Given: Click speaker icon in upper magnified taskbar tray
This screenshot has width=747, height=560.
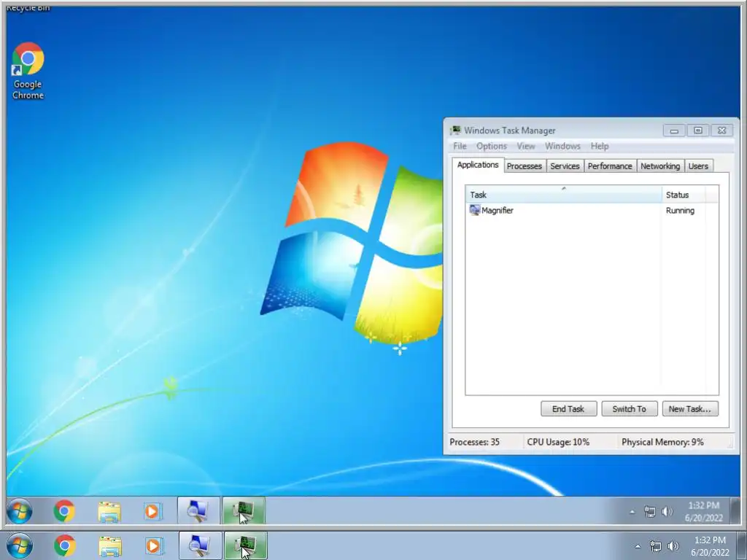Looking at the screenshot, I should click(x=667, y=511).
